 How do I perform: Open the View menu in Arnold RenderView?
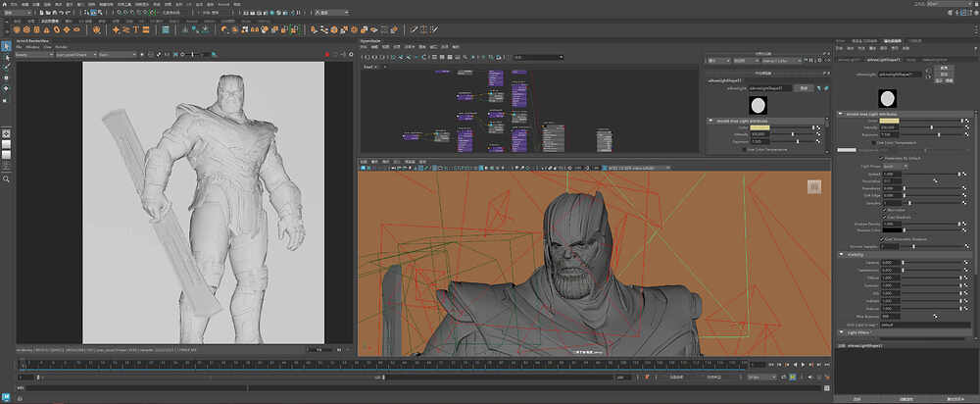[x=47, y=47]
